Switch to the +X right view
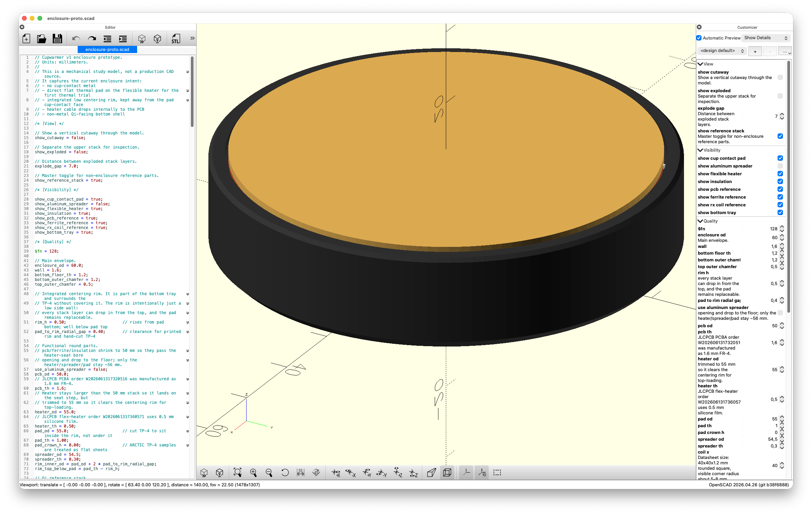The image size is (812, 514). 336,472
